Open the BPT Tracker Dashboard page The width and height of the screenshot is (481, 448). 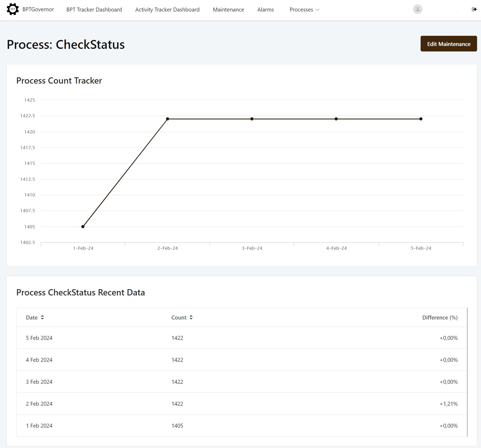(94, 10)
